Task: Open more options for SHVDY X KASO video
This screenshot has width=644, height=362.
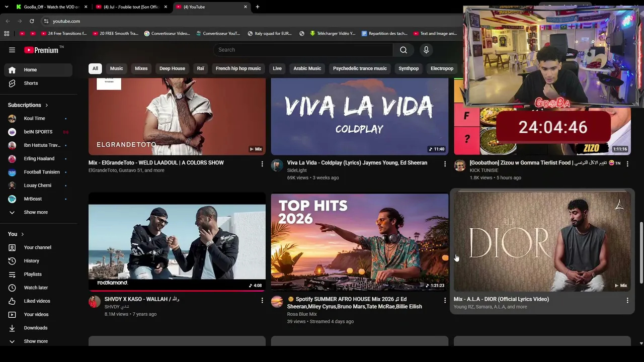Action: [x=262, y=300]
